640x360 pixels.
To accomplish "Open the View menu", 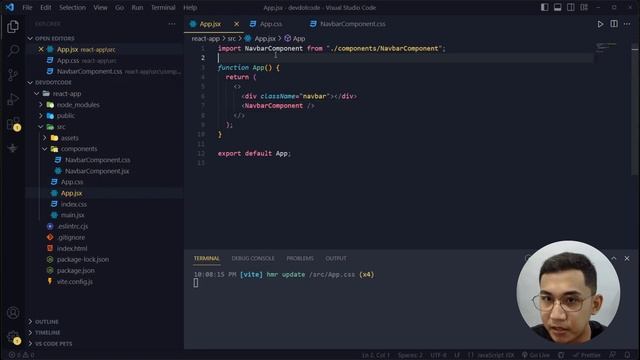I will 100,7.
